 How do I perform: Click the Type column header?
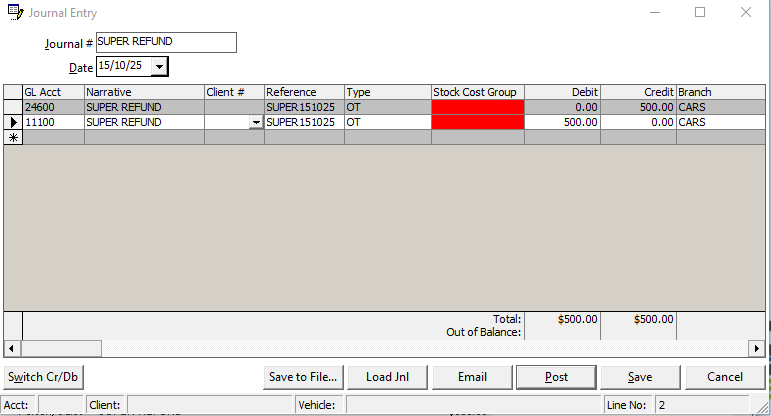pos(388,92)
